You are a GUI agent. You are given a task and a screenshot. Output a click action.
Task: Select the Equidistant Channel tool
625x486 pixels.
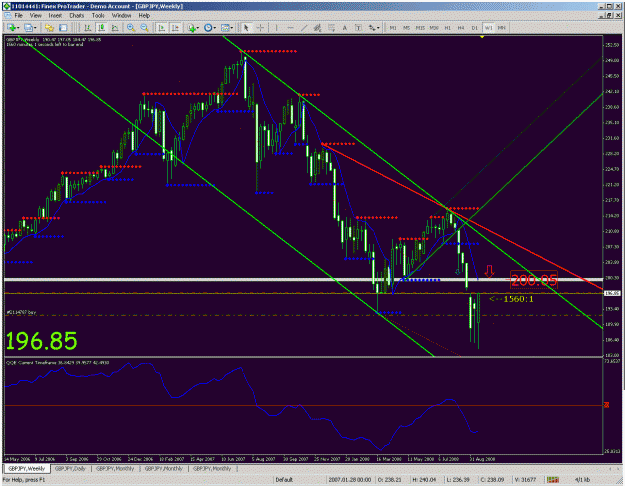[x=317, y=28]
